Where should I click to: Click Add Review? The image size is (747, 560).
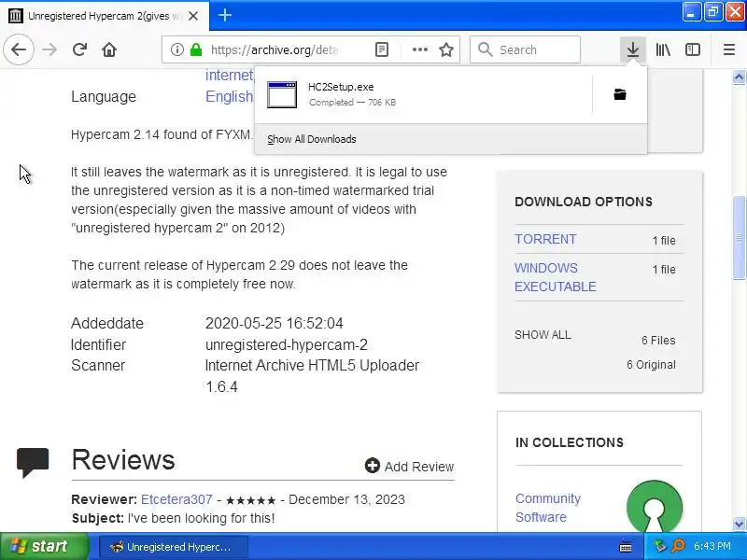point(409,466)
